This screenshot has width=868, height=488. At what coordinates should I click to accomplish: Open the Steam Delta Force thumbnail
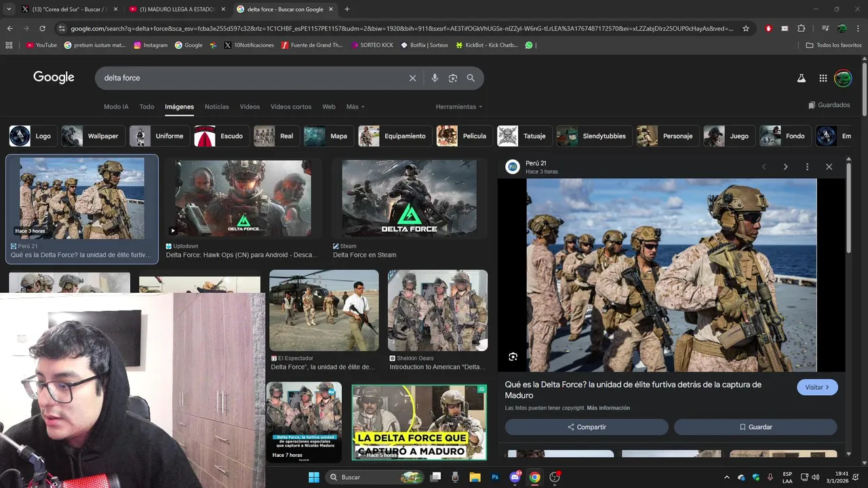pyautogui.click(x=409, y=198)
